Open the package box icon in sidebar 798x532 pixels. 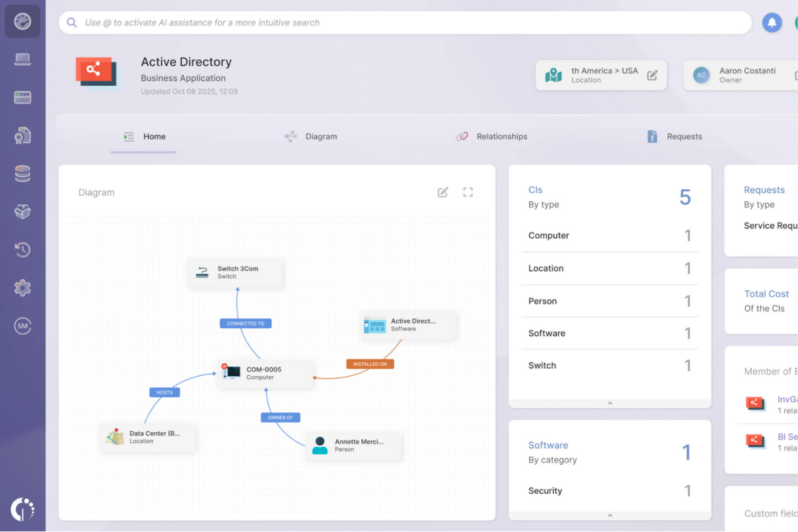[23, 212]
